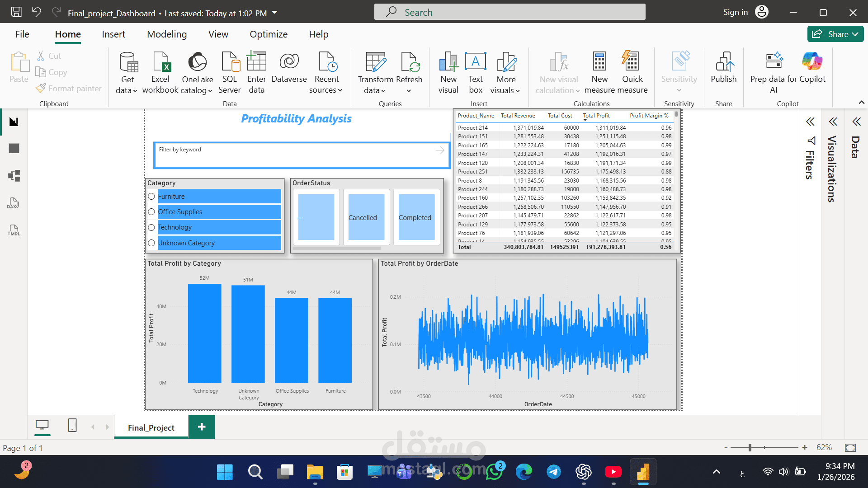Expand the OneLake catalog dropdown arrow

click(210, 91)
